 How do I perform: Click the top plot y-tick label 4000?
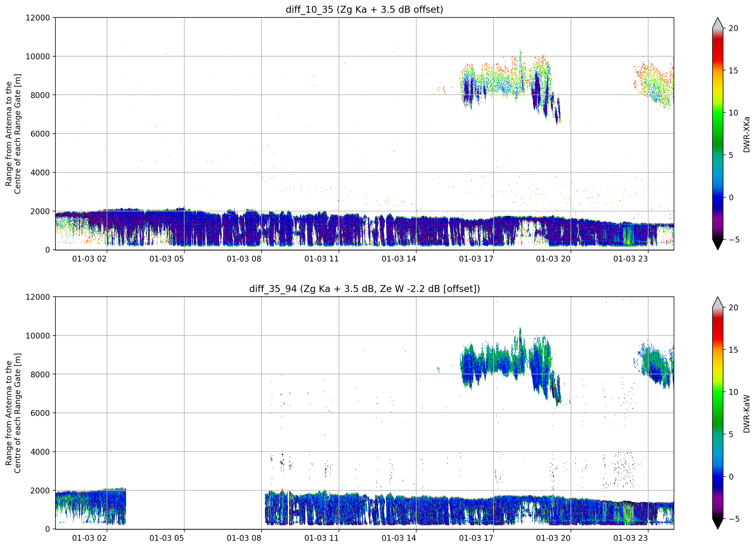[x=40, y=173]
